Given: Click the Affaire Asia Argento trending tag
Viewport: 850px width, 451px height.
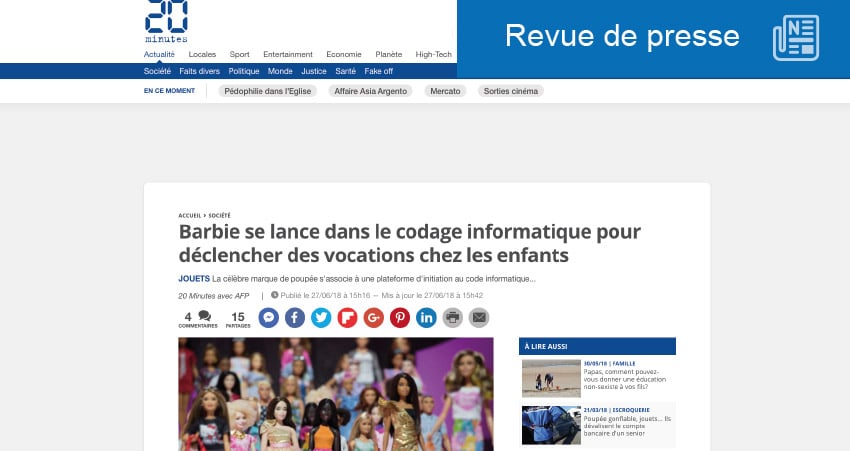Looking at the screenshot, I should point(370,91).
